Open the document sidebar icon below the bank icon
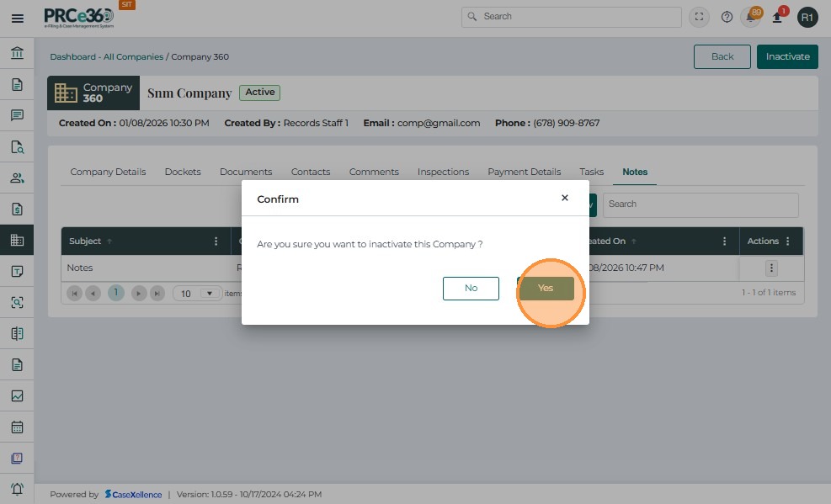 17,84
